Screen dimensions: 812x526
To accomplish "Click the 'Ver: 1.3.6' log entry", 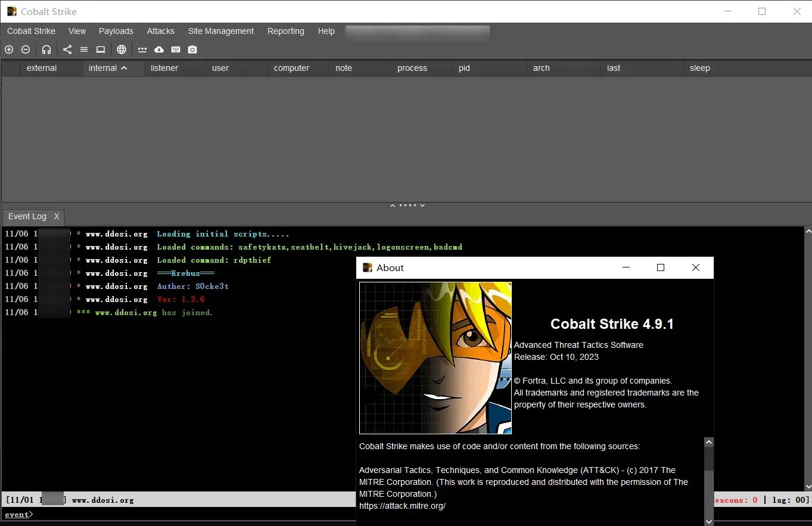I will tap(181, 299).
